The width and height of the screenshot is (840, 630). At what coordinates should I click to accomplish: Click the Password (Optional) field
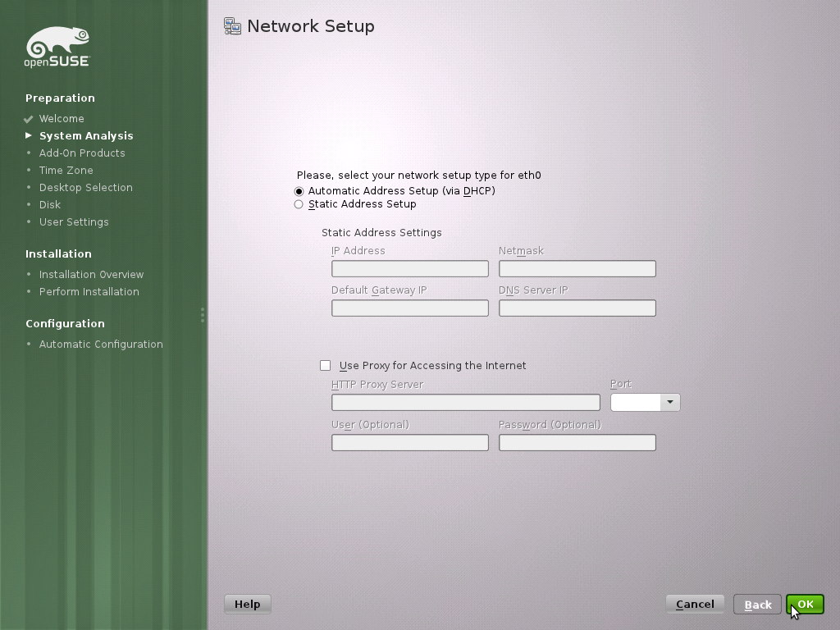tap(577, 442)
